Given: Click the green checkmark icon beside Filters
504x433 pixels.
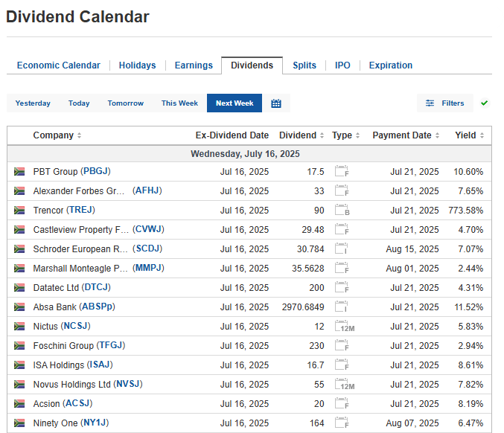Looking at the screenshot, I should tap(484, 103).
